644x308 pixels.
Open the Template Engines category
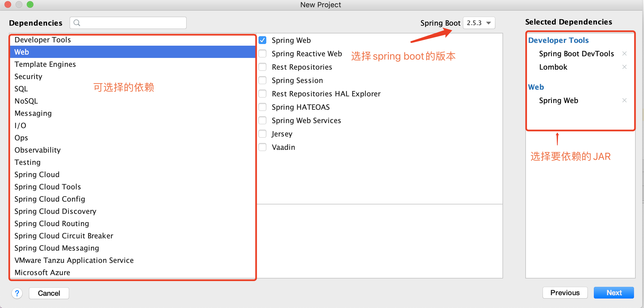point(133,64)
